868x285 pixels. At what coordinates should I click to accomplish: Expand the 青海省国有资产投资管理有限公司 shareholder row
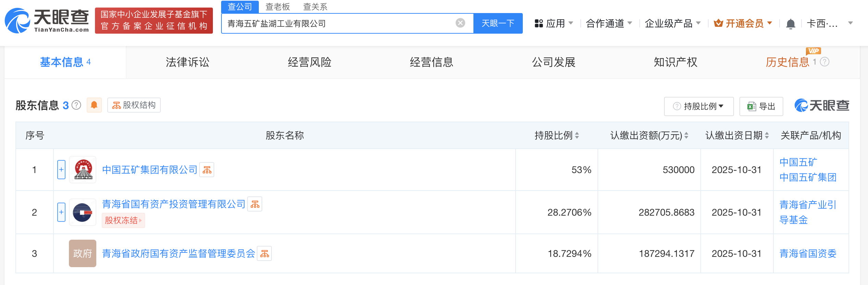[x=61, y=212]
